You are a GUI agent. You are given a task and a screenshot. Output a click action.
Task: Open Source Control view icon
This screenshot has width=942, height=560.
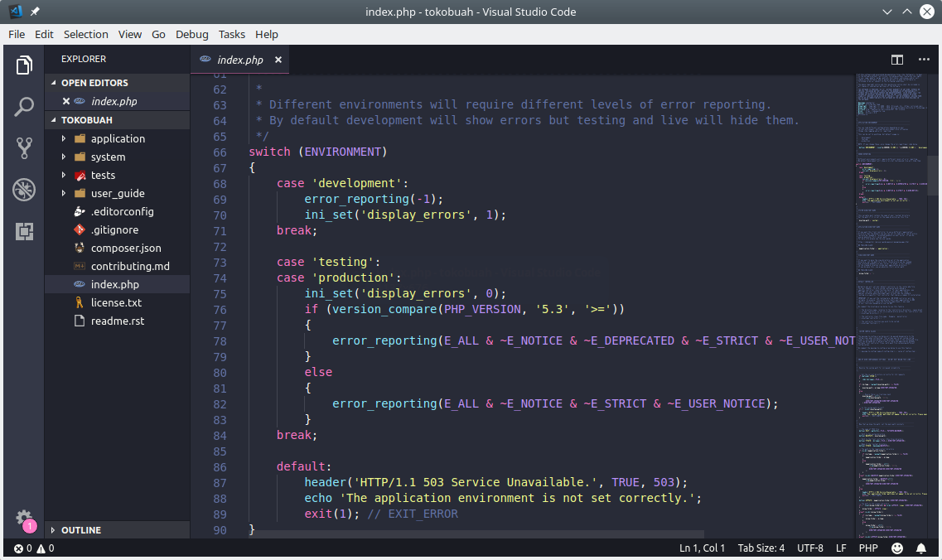pyautogui.click(x=24, y=148)
